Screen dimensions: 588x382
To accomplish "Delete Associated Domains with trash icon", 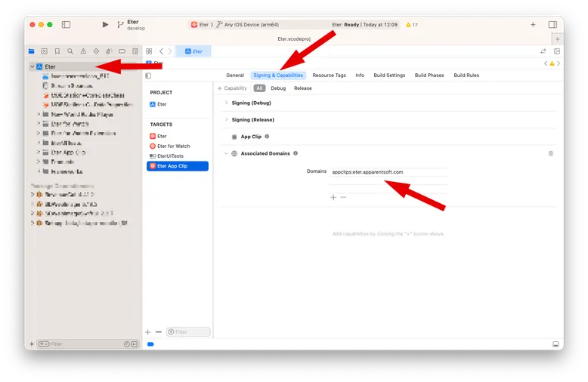I will [550, 153].
